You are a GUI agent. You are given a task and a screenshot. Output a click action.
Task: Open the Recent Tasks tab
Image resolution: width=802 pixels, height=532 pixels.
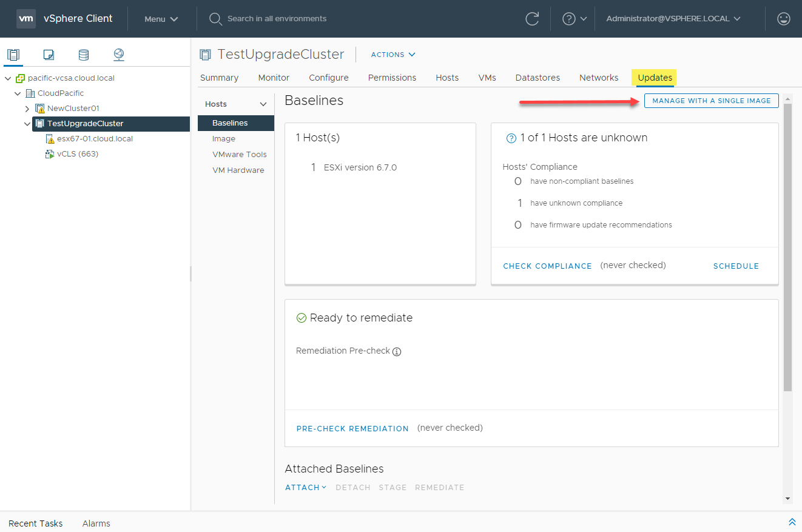click(35, 523)
